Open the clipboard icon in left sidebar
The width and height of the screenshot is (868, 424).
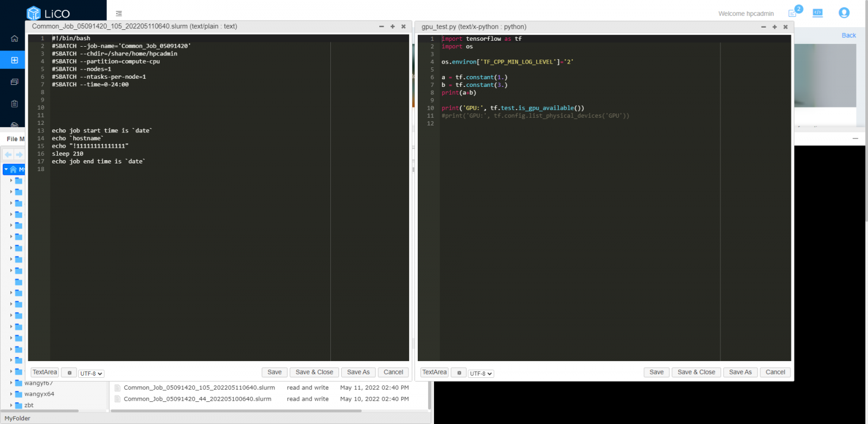pos(15,104)
